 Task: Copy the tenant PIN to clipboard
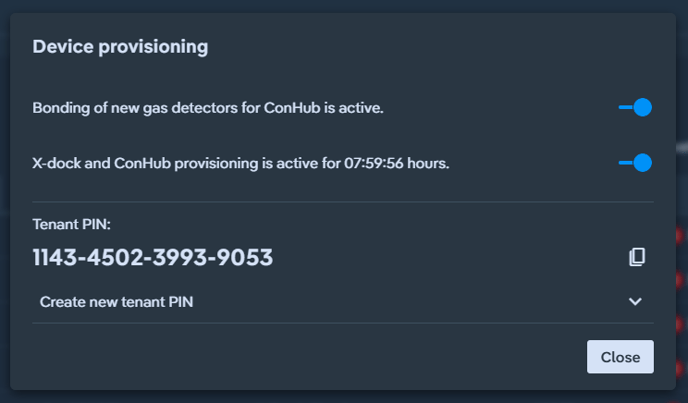(x=637, y=257)
